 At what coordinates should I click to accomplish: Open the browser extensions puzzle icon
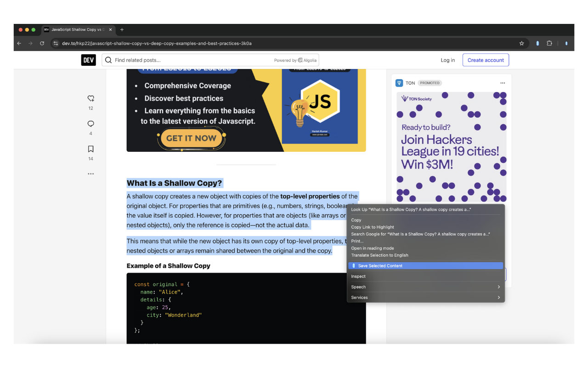coord(549,43)
